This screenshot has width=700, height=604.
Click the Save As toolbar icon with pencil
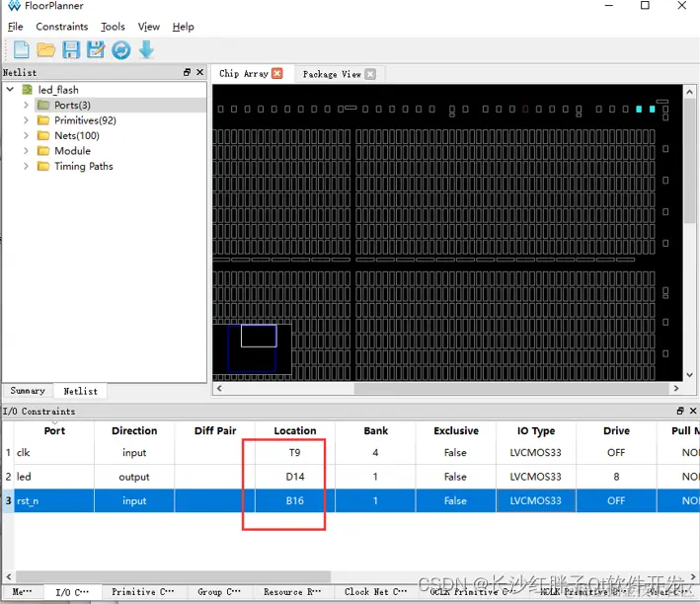coord(96,49)
